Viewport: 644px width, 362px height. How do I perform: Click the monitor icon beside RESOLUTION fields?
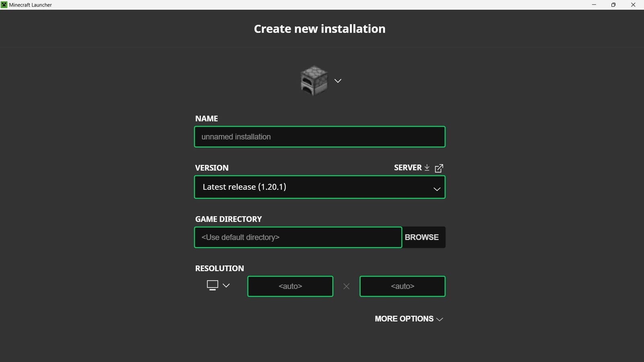(x=212, y=285)
